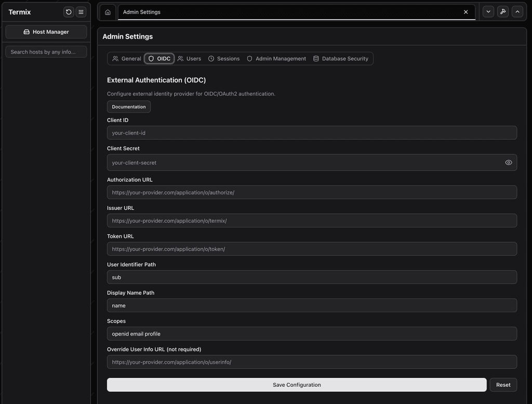Screen dimensions: 532x404
Task: Click the wrench icon in the top-right corner
Action: (x=502, y=11)
